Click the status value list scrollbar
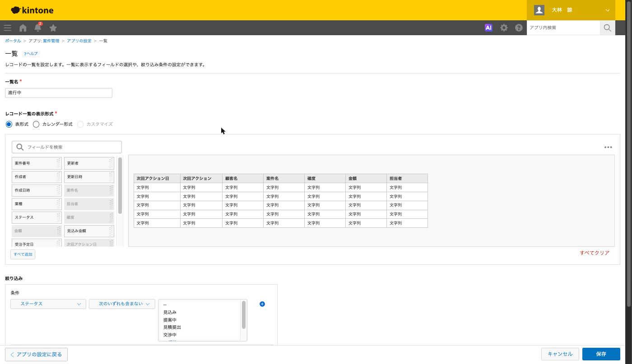 [244, 315]
